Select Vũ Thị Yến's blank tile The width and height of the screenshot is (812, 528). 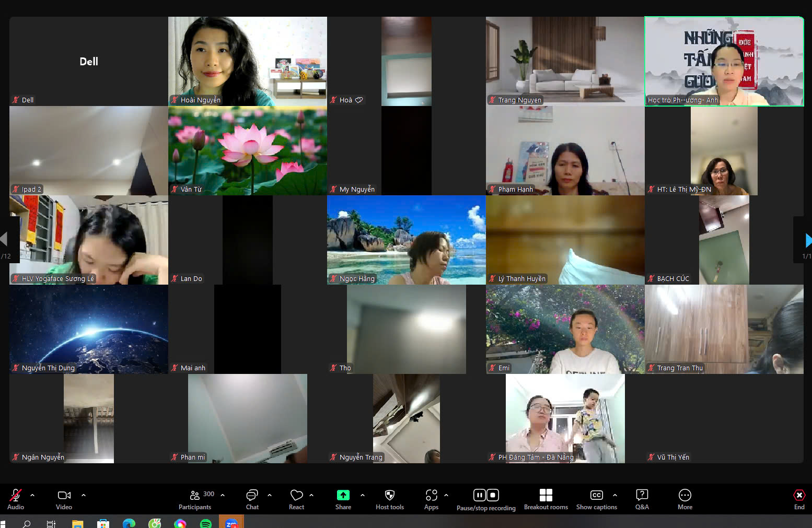point(724,418)
